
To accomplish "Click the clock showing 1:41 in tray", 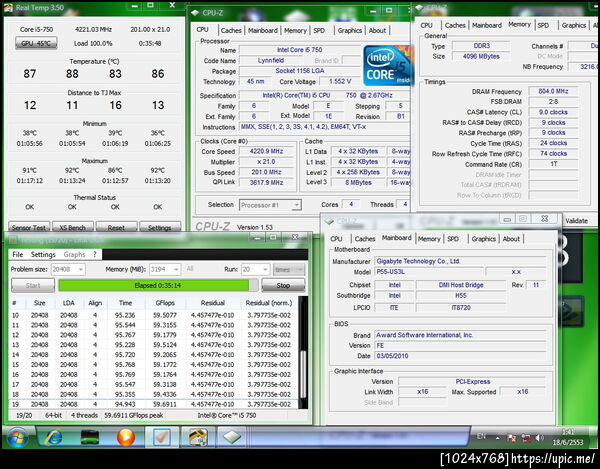I will 568,432.
